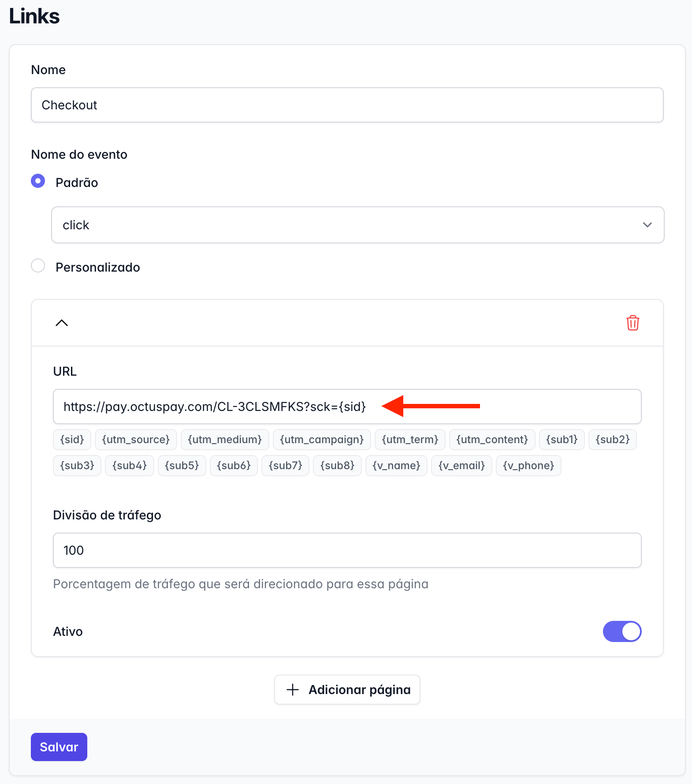692x784 pixels.
Task: Click the Salvar button
Action: click(59, 747)
